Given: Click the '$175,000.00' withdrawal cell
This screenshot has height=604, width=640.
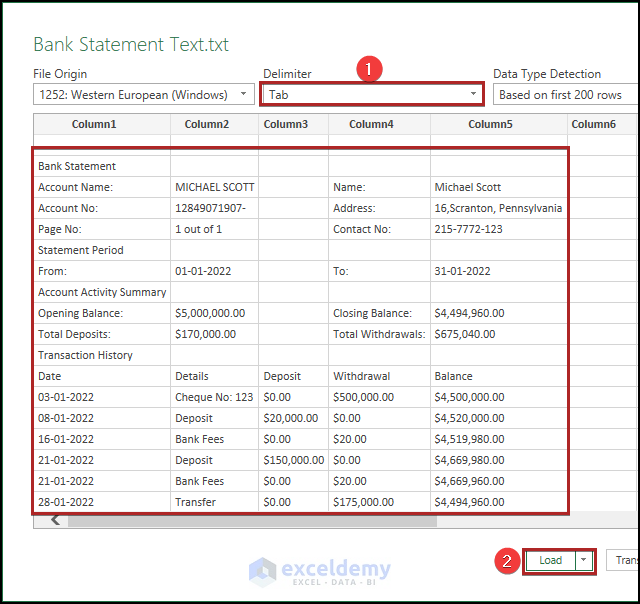Looking at the screenshot, I should [x=379, y=502].
